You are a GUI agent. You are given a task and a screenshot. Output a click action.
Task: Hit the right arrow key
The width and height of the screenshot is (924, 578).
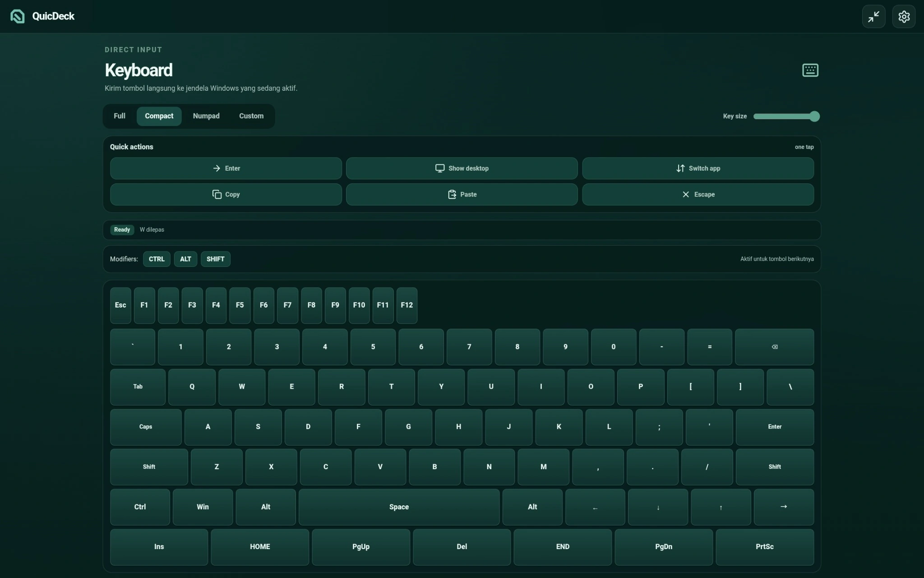tap(784, 507)
